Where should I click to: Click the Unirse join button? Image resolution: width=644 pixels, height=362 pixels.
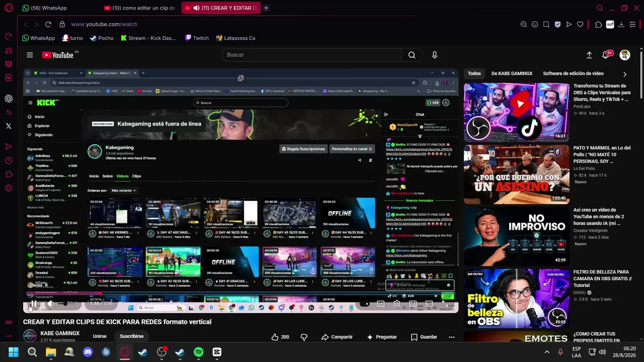click(x=100, y=336)
